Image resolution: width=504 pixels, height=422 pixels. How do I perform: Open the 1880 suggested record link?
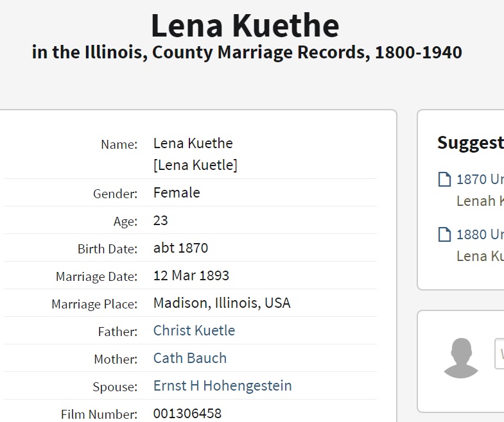click(480, 235)
